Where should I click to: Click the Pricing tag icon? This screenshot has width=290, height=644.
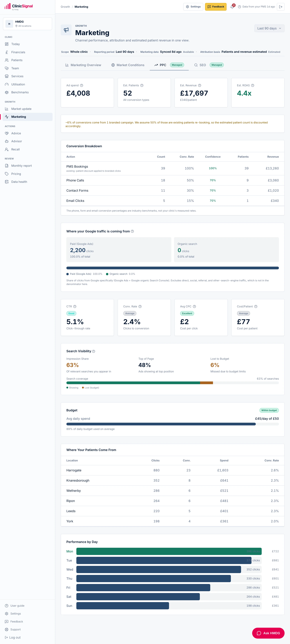click(7, 174)
